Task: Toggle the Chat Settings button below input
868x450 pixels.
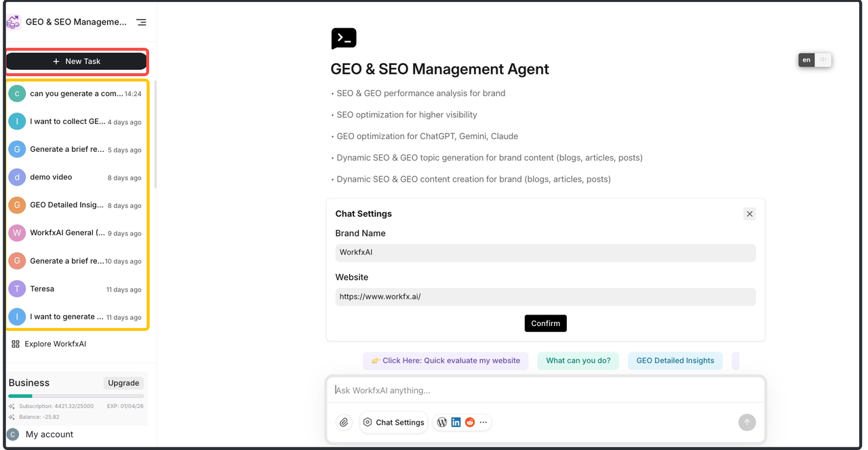Action: [x=393, y=422]
